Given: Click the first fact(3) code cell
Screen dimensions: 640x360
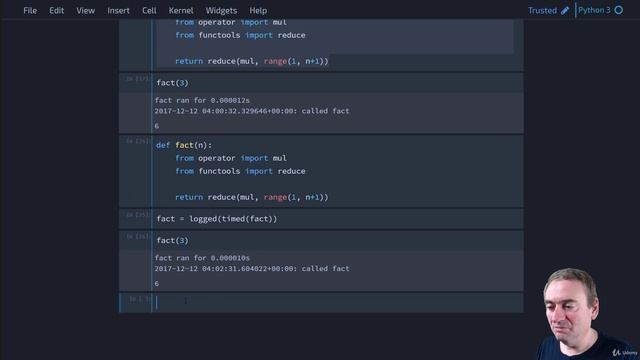Looking at the screenshot, I should coord(337,83).
